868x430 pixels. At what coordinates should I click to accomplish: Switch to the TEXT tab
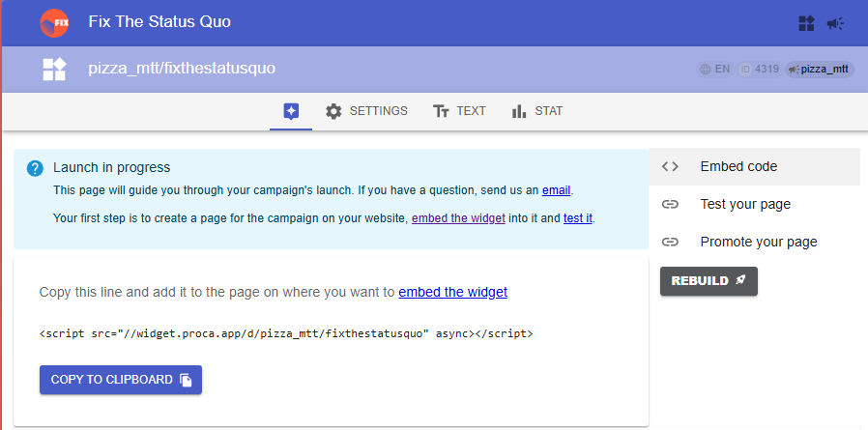click(x=459, y=111)
